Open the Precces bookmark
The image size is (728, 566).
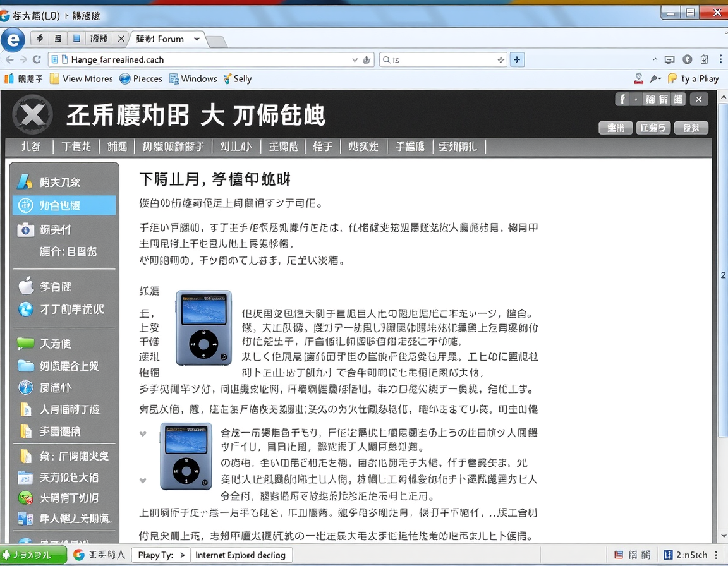141,79
